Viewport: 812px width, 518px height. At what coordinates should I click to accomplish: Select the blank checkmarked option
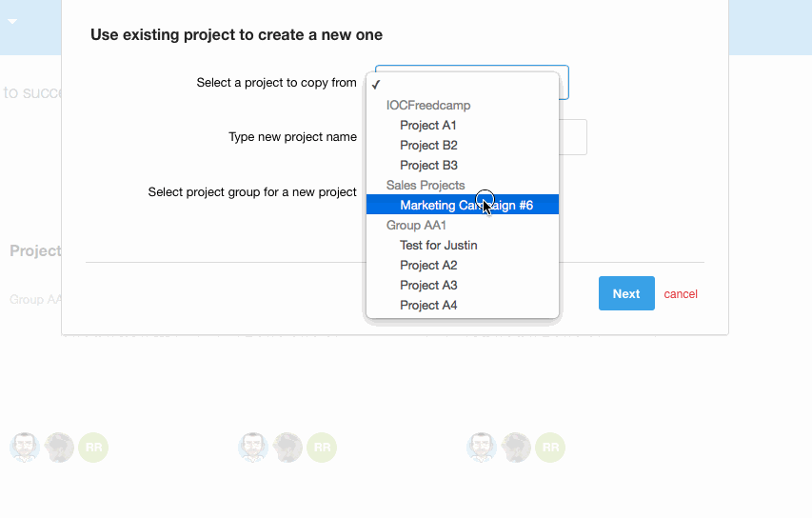tap(462, 85)
